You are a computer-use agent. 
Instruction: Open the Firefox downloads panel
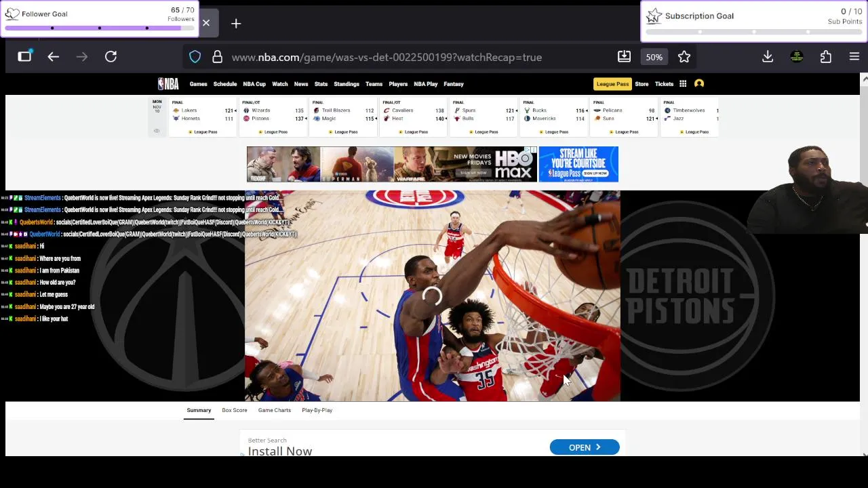(768, 57)
